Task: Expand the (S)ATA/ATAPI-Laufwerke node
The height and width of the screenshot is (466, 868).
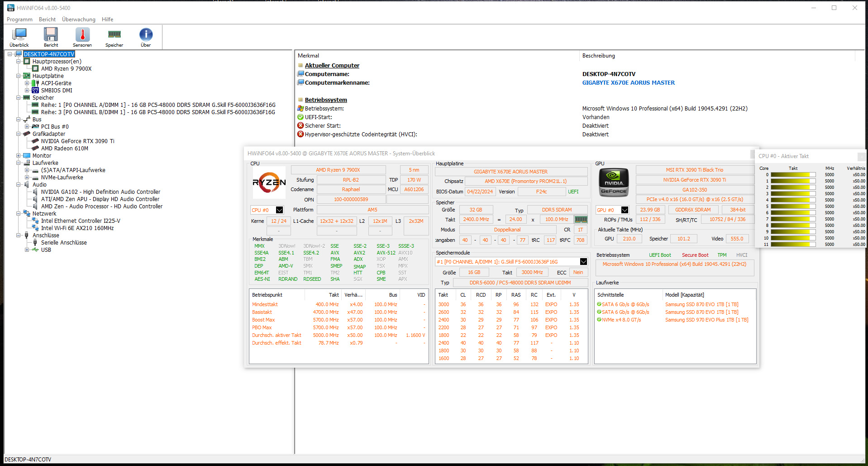Action: (x=27, y=170)
